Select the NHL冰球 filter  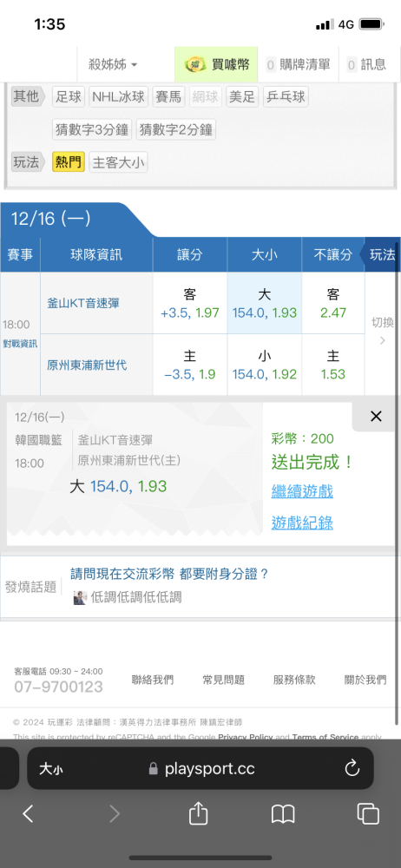pyautogui.click(x=118, y=97)
